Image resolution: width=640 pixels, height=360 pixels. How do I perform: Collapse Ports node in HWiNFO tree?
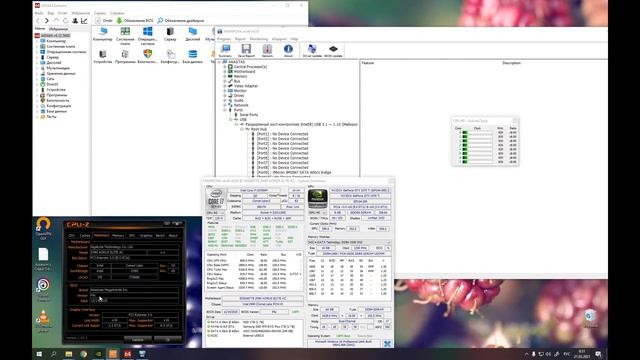pyautogui.click(x=225, y=110)
